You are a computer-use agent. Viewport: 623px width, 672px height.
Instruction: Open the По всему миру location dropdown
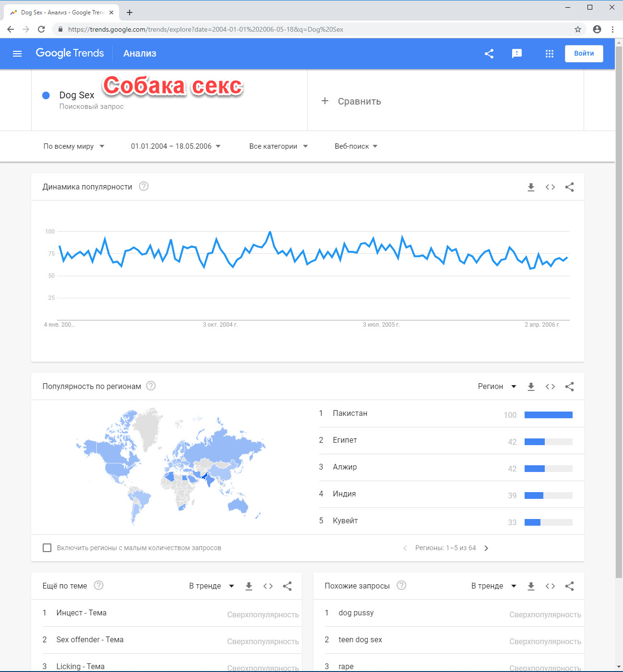click(74, 146)
